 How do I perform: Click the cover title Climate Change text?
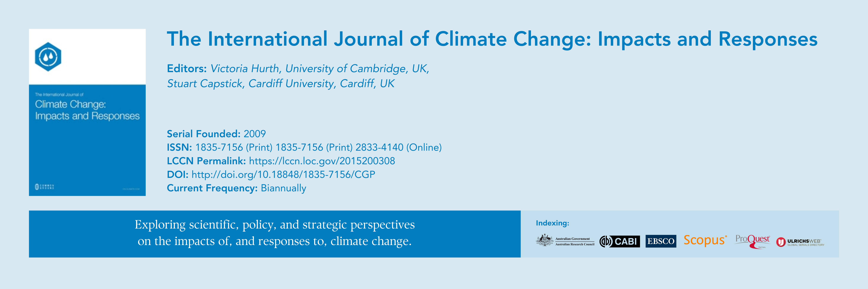click(70, 104)
